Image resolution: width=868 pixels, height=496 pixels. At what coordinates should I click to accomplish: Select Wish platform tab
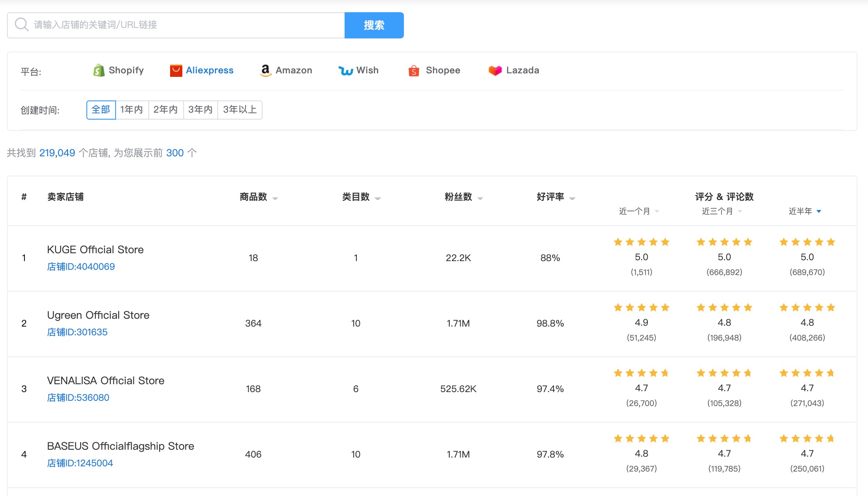(359, 70)
